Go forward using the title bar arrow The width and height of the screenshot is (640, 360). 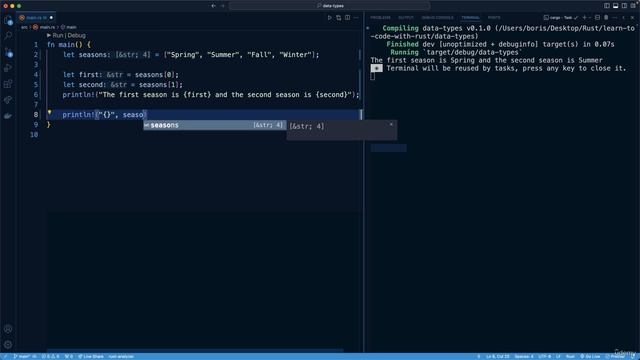click(223, 6)
